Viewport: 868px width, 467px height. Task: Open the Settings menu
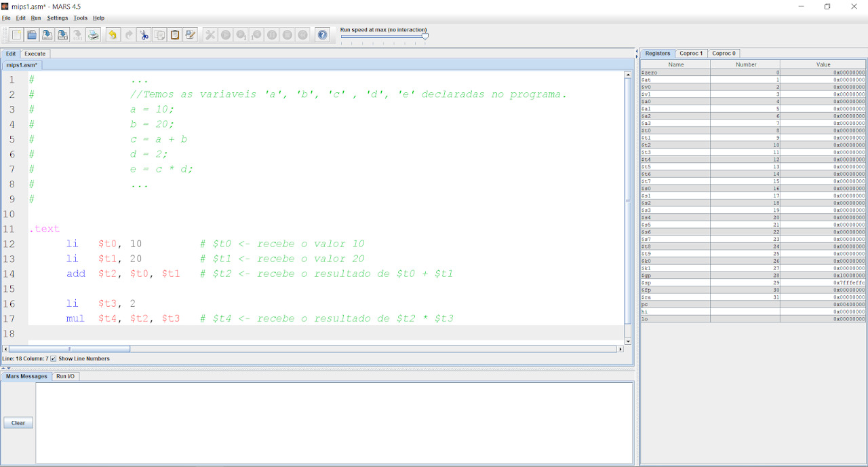57,18
